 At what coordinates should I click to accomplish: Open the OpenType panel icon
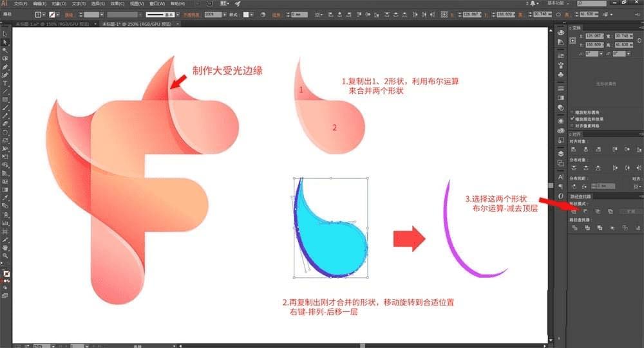(x=561, y=196)
